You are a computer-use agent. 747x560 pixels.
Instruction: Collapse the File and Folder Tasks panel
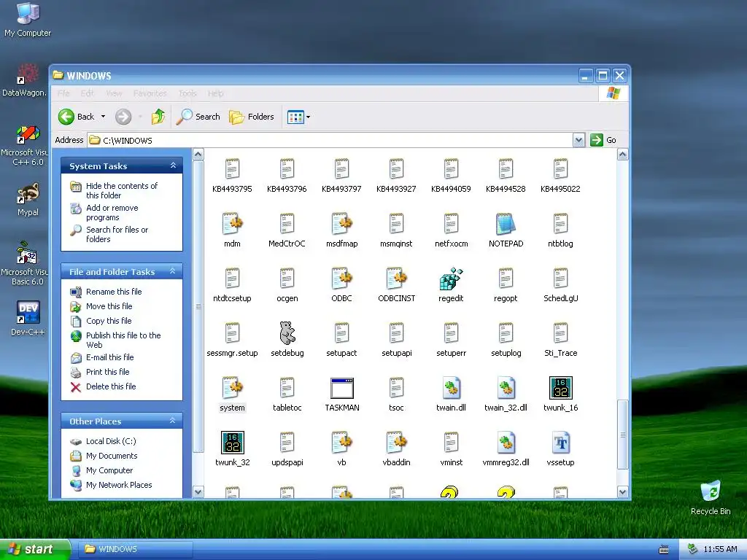point(173,271)
